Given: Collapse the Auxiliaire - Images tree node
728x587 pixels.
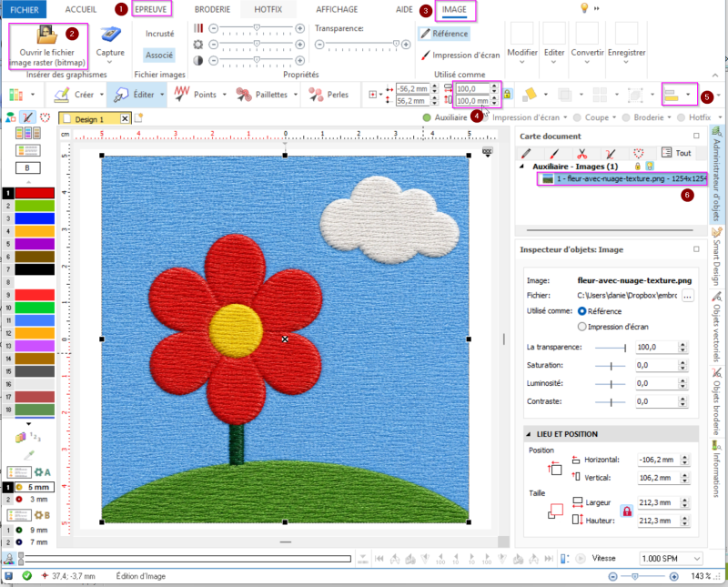Looking at the screenshot, I should pyautogui.click(x=521, y=167).
